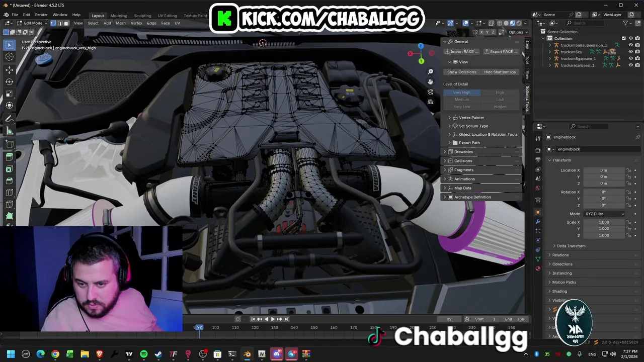Image resolution: width=644 pixels, height=362 pixels.
Task: Disable trucksm5gapcam_1 in renders
Action: tap(637, 58)
